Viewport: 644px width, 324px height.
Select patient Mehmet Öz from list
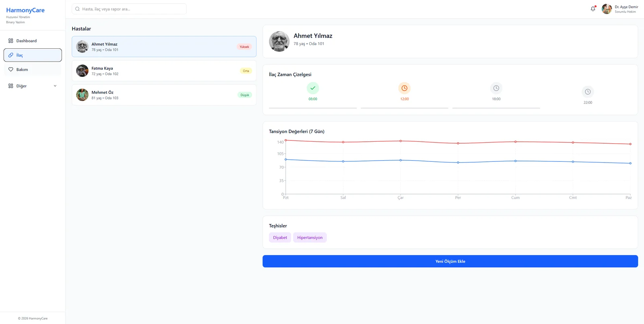pyautogui.click(x=164, y=95)
